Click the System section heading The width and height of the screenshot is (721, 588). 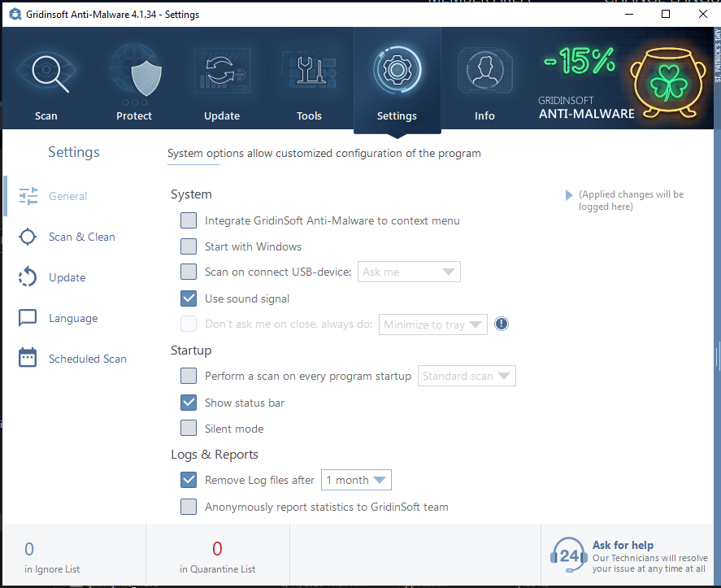(191, 194)
